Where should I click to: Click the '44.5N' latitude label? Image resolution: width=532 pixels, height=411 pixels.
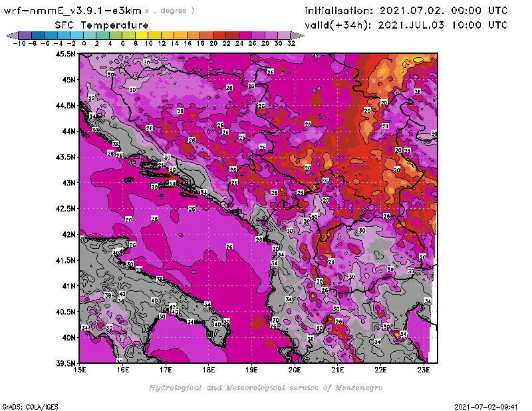65,106
